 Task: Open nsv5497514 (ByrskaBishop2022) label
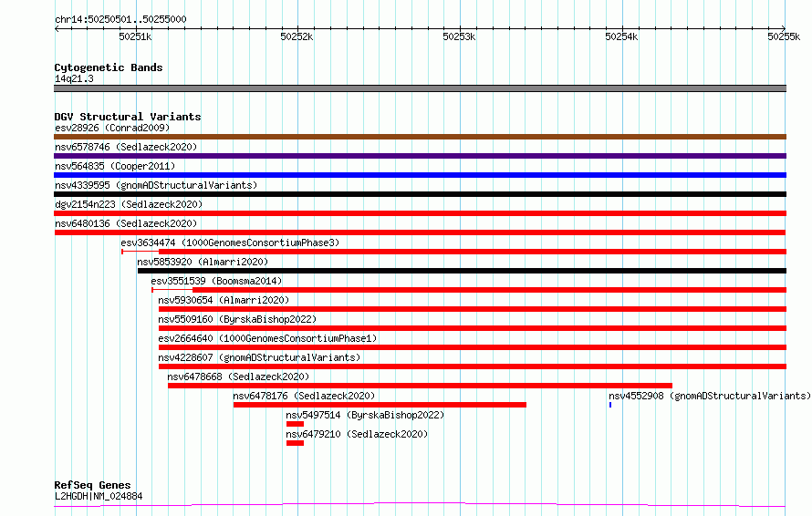pyautogui.click(x=365, y=415)
